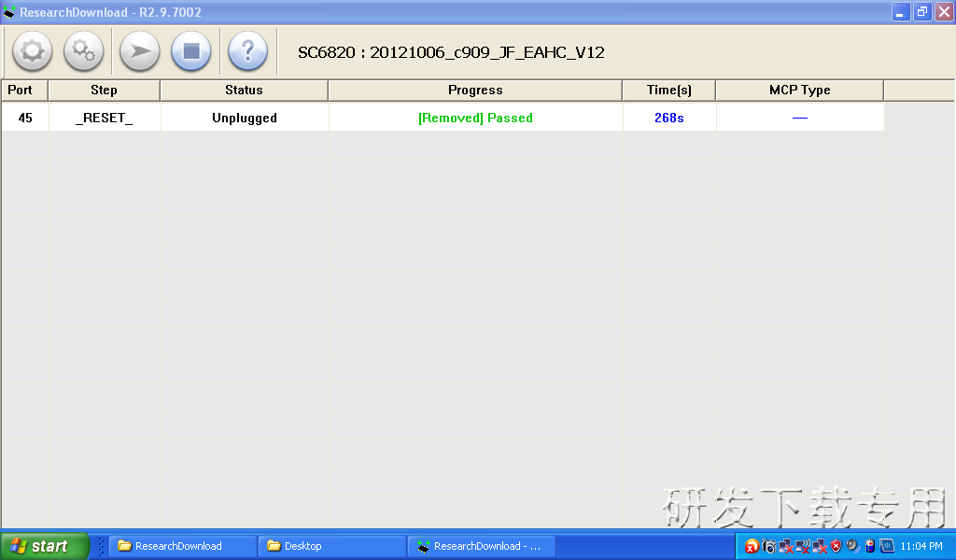Click the red security shield tray icon
Image resolution: width=956 pixels, height=560 pixels.
836,546
